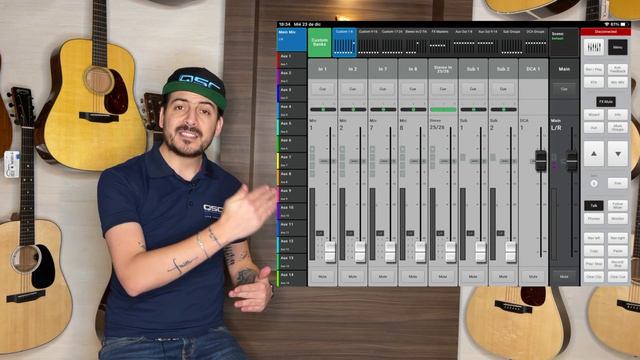640x360 pixels.
Task: Click the In 1 pan slider
Action: pyautogui.click(x=323, y=109)
